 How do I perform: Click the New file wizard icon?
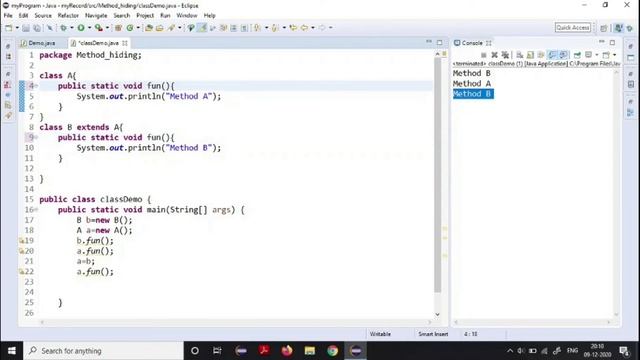pyautogui.click(x=9, y=28)
